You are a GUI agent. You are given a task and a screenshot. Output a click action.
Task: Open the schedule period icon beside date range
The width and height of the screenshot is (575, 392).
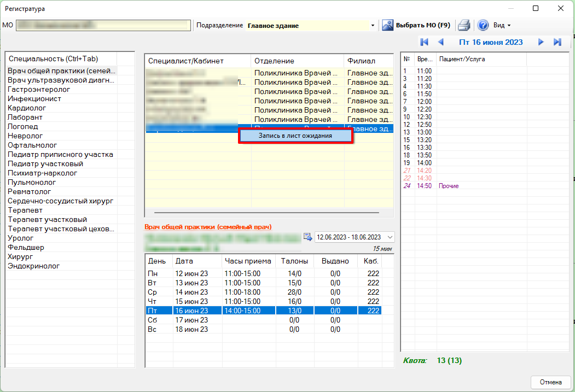(x=307, y=237)
